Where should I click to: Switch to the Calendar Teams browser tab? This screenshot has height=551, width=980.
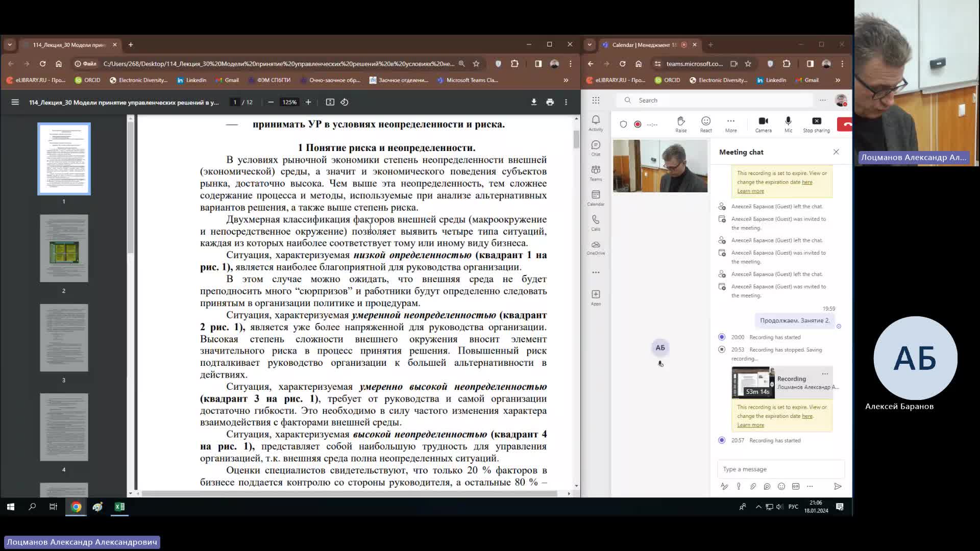644,45
